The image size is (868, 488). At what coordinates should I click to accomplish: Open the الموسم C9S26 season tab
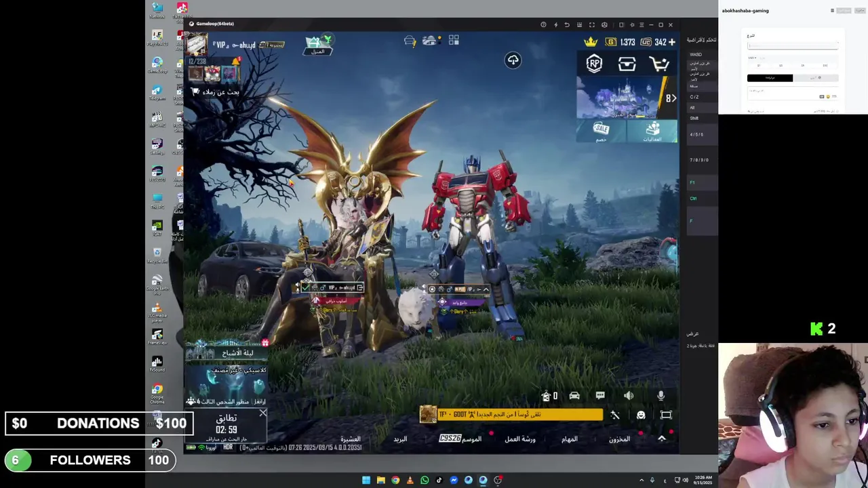tap(460, 439)
